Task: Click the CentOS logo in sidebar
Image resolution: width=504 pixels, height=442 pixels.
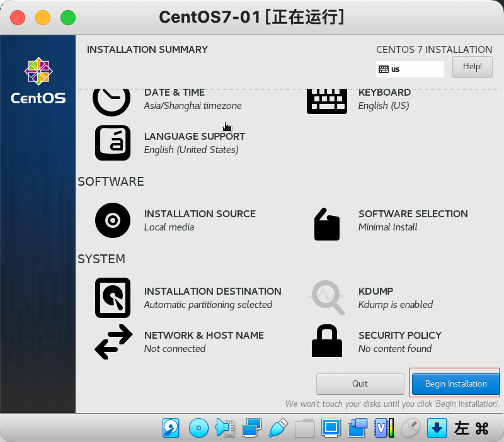Action: 38,81
